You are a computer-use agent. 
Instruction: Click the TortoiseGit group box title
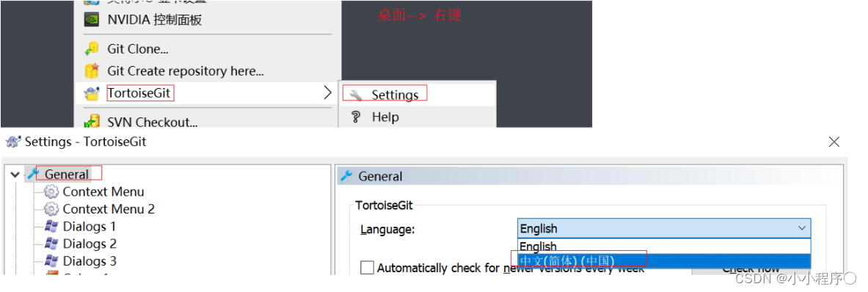[x=384, y=205]
